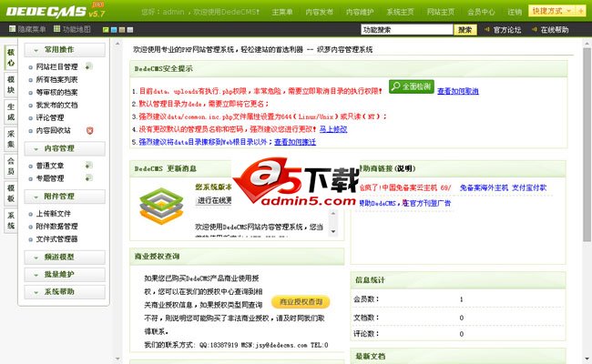The image size is (592, 364).
Task: Open 评论管理 in the sidebar
Action: click(x=50, y=117)
